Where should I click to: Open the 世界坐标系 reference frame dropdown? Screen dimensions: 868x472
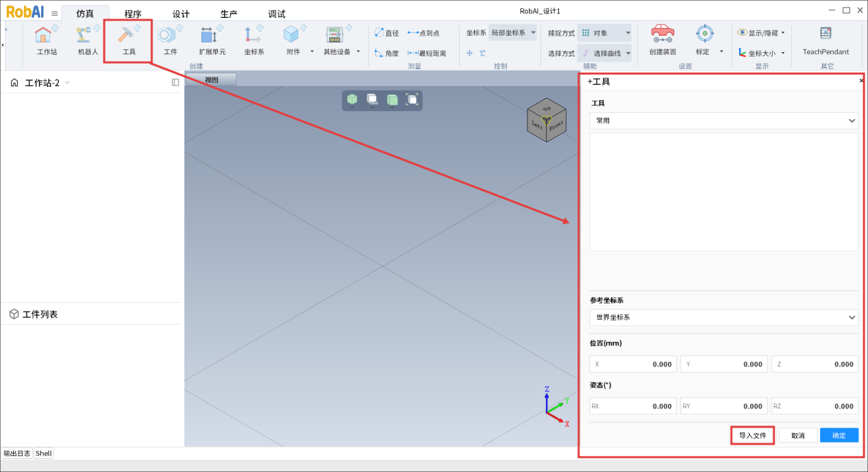point(724,317)
